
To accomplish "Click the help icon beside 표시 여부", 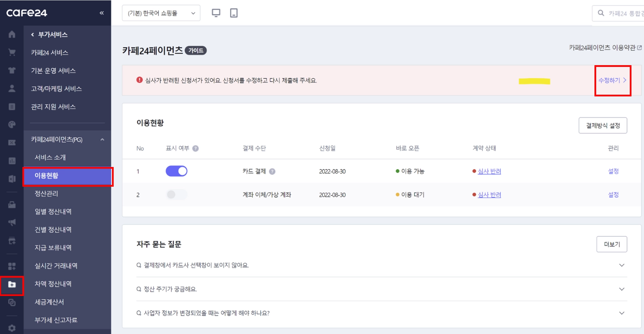I will pos(195,148).
